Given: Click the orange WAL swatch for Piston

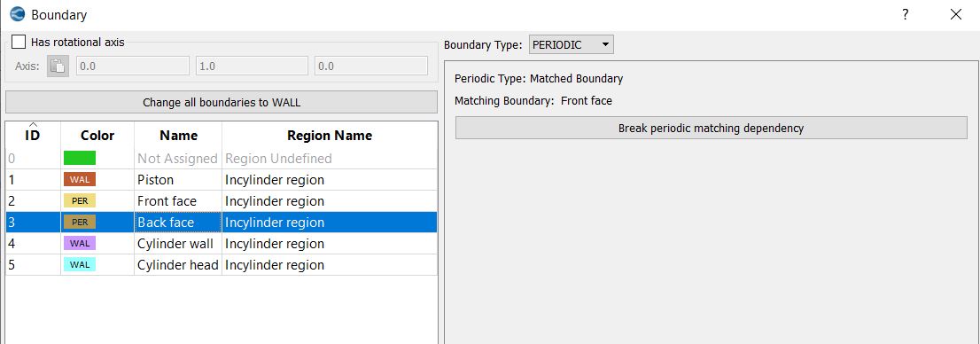Looking at the screenshot, I should coord(80,179).
